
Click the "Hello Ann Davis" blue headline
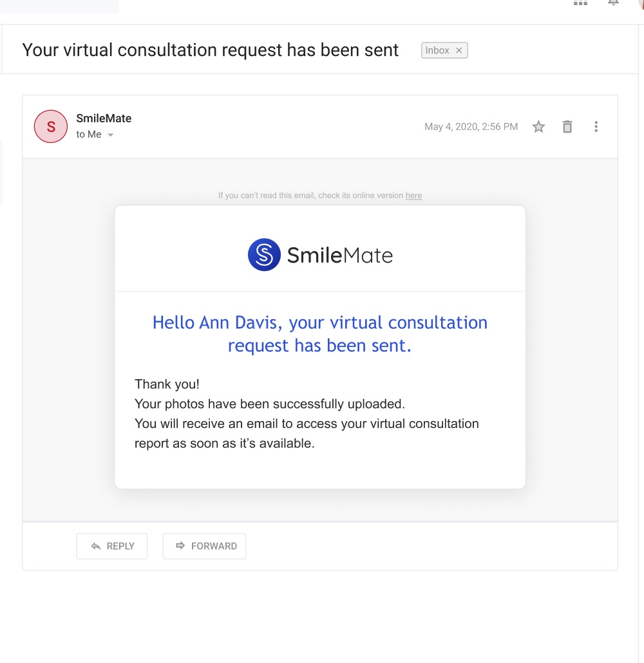[x=320, y=333]
